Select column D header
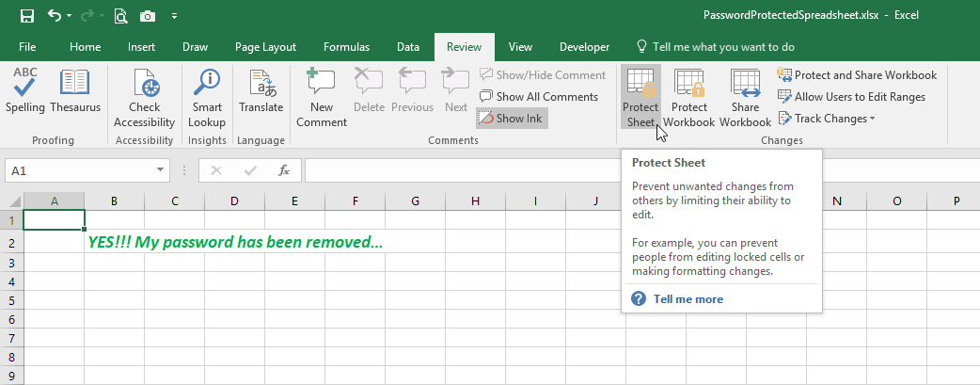This screenshot has width=980, height=385. pos(234,201)
